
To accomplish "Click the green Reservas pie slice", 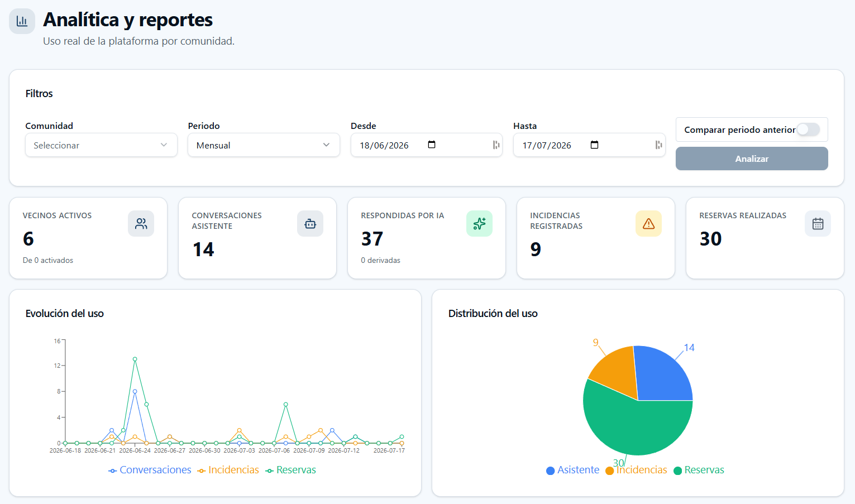I will pos(631,424).
